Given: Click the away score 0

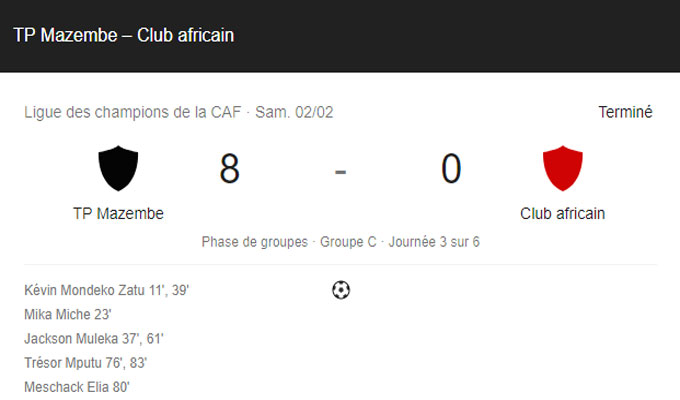Looking at the screenshot, I should click(451, 168).
